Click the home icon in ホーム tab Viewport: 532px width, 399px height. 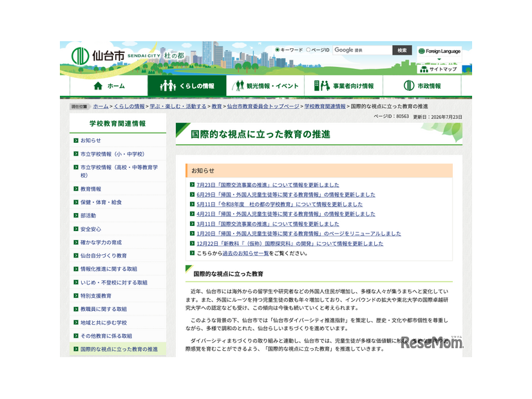pos(98,86)
